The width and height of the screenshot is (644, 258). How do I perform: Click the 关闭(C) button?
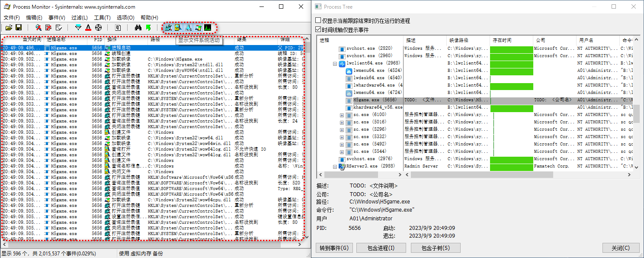621,248
